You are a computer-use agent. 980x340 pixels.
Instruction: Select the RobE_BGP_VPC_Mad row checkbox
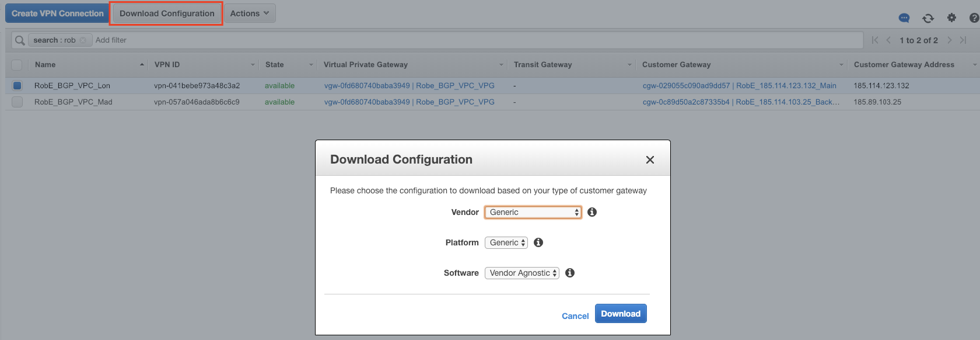click(x=17, y=102)
